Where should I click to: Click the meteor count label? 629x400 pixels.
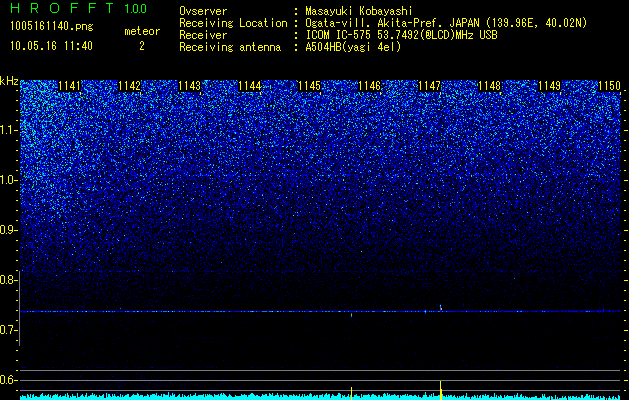click(142, 31)
